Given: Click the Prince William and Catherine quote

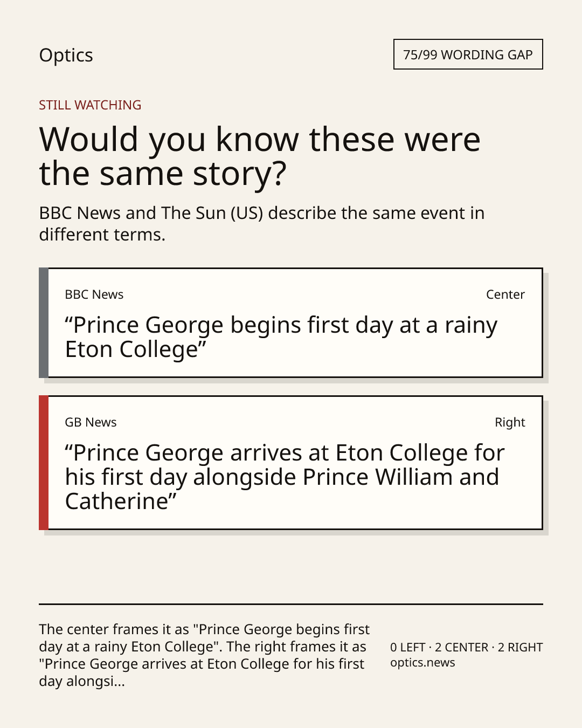Looking at the screenshot, I should click(x=285, y=477).
